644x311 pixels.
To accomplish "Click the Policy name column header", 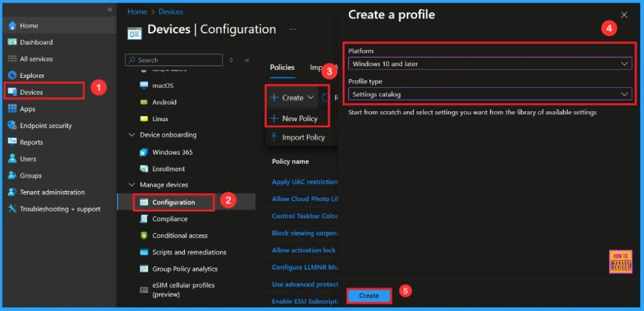I will point(291,161).
